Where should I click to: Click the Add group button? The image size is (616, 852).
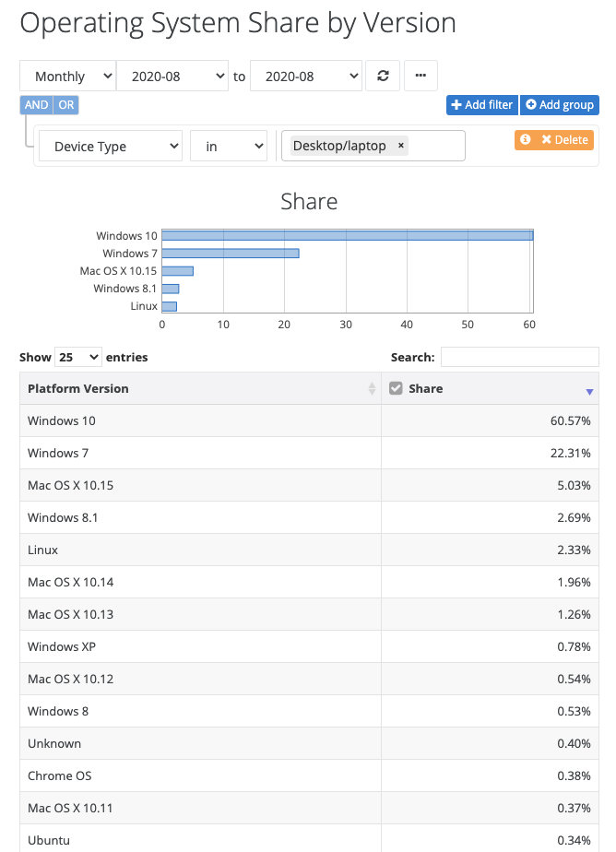pos(560,105)
